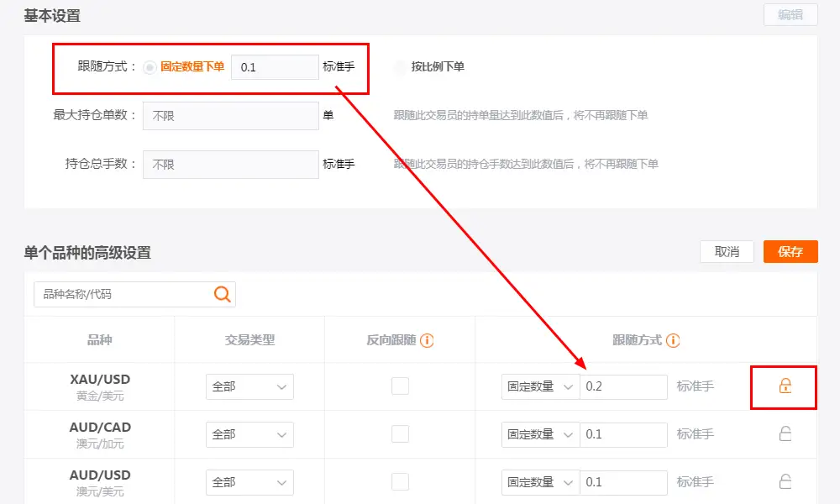Click the 黄金/美元 label
Screen dimensions: 840x504
(x=100, y=396)
